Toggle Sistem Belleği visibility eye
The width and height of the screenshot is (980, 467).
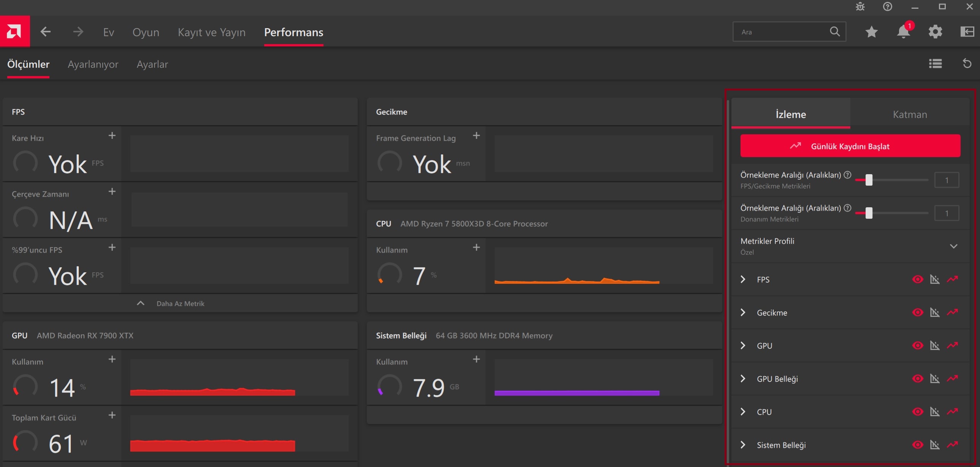pyautogui.click(x=918, y=445)
